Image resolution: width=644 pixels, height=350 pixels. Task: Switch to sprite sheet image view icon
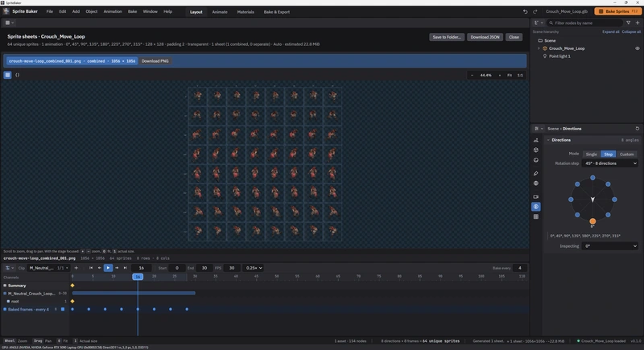click(x=7, y=75)
